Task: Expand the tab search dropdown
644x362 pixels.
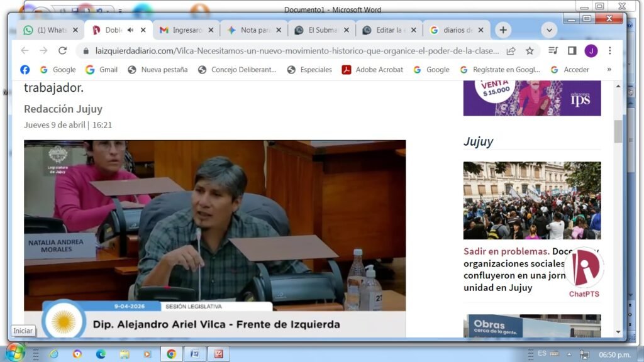Action: [x=549, y=30]
